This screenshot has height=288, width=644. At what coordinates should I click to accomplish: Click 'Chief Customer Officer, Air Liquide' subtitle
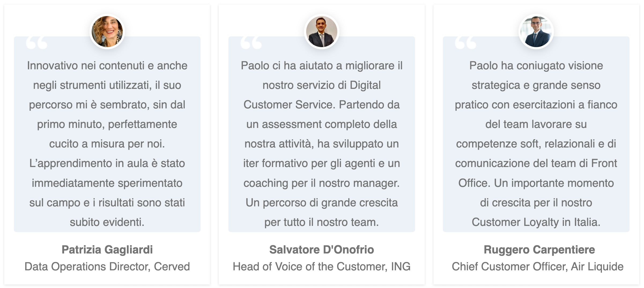[x=538, y=267]
